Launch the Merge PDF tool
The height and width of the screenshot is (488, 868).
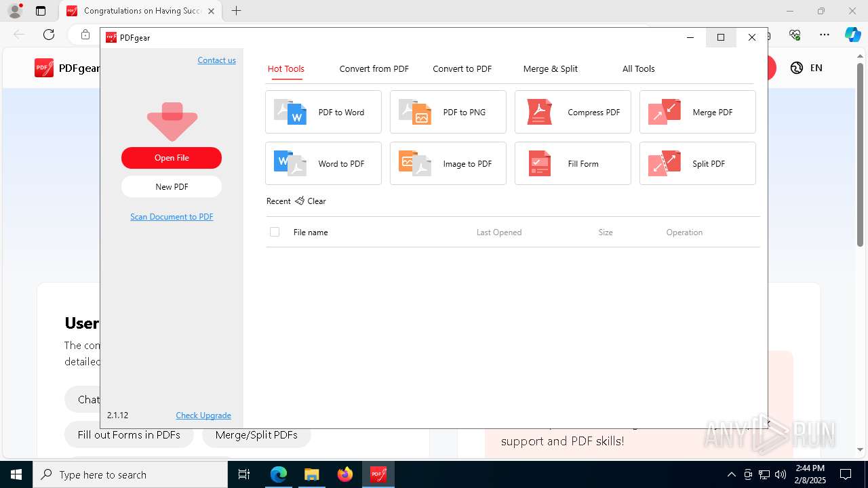point(698,112)
